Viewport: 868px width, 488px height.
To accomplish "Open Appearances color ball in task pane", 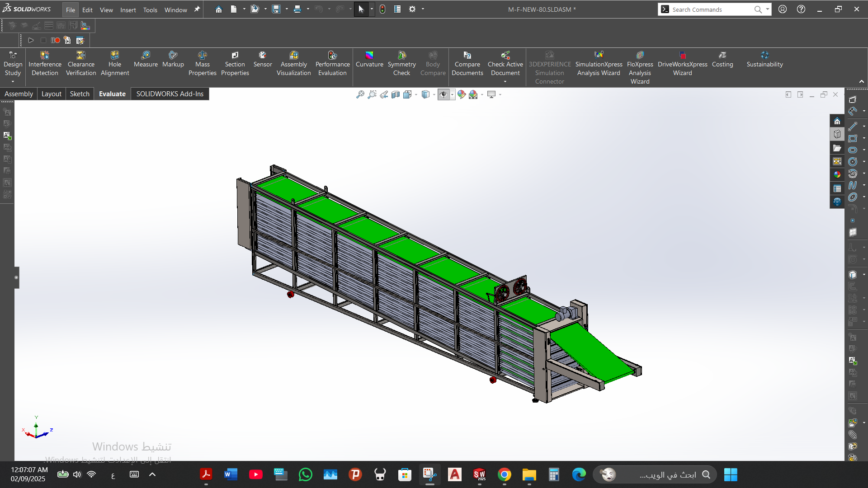I will click(x=837, y=174).
